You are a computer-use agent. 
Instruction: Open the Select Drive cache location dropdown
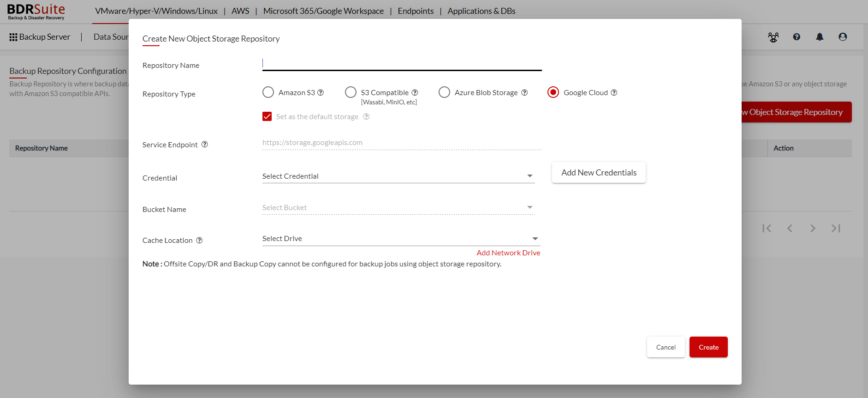tap(401, 239)
